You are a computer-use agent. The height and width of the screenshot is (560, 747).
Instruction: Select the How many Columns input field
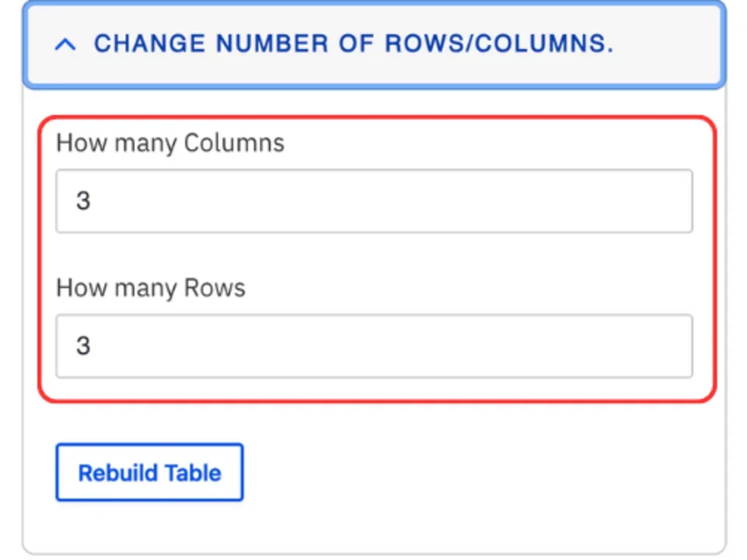point(373,201)
